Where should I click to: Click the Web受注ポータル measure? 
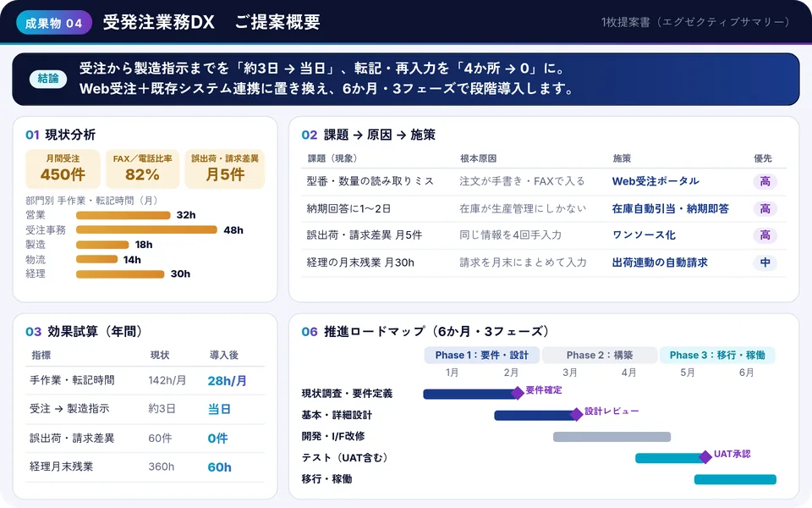pos(656,181)
